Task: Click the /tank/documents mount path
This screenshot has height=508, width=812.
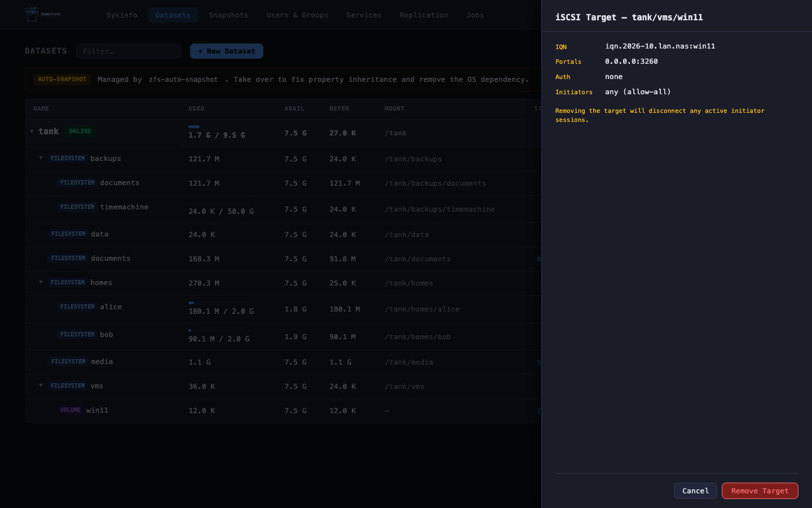Action: (x=418, y=259)
